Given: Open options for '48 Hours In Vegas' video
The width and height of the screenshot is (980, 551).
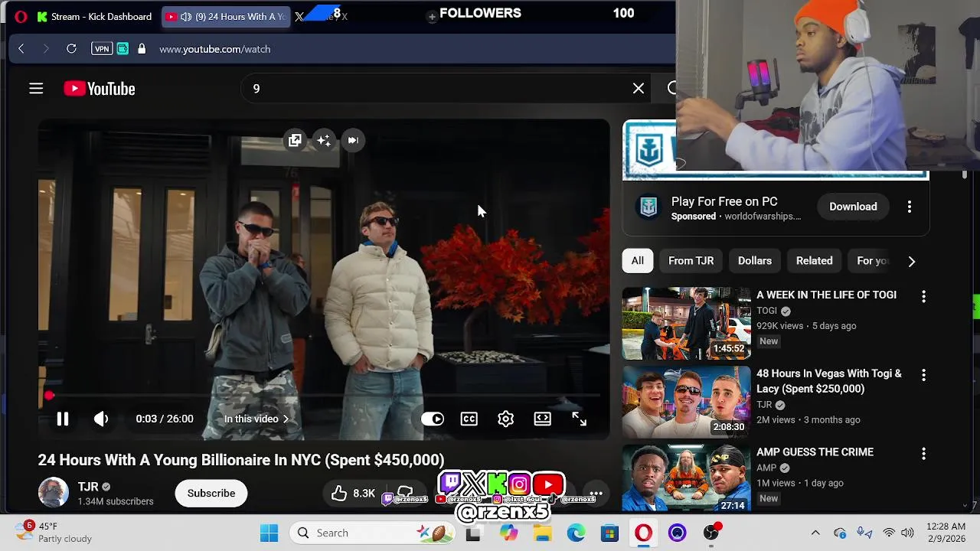Looking at the screenshot, I should click(x=923, y=375).
